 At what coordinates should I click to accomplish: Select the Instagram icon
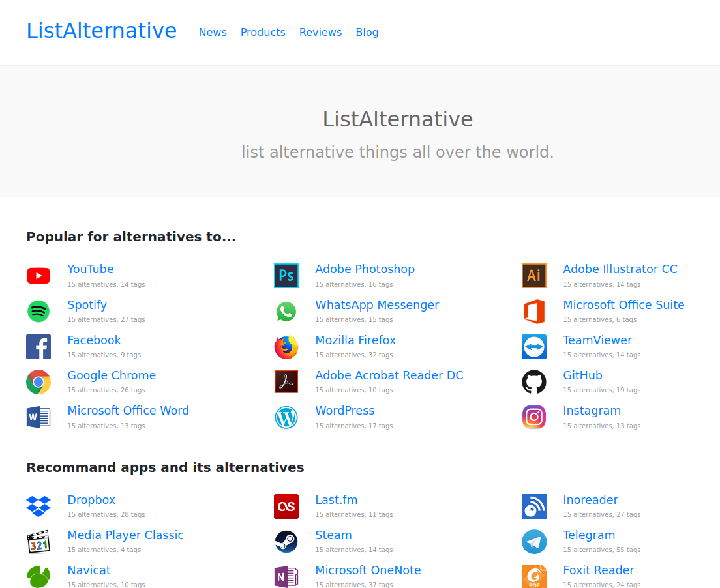(x=534, y=417)
